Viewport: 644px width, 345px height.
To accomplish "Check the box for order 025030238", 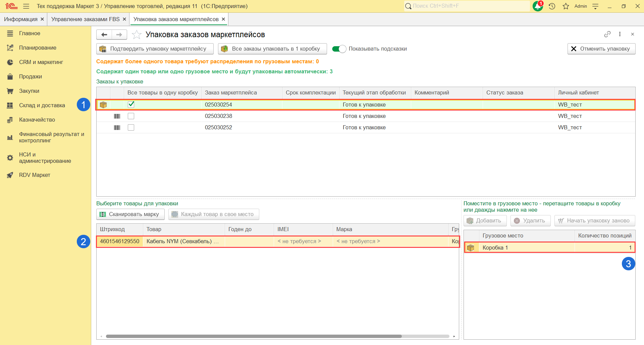I will click(x=131, y=116).
